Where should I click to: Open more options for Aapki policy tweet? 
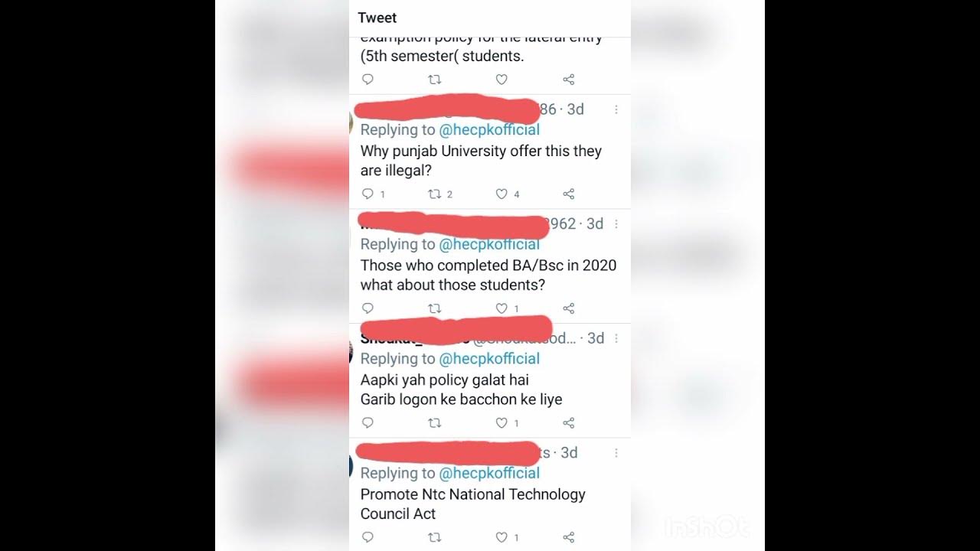point(616,338)
